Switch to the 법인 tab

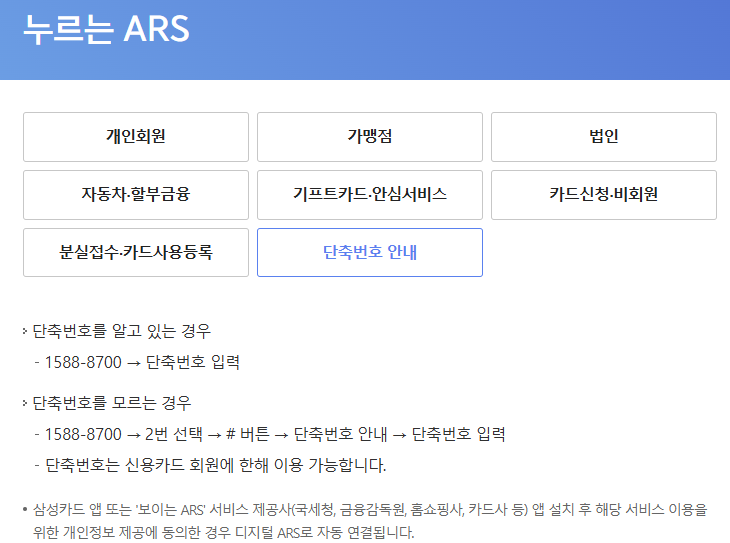[x=604, y=137]
